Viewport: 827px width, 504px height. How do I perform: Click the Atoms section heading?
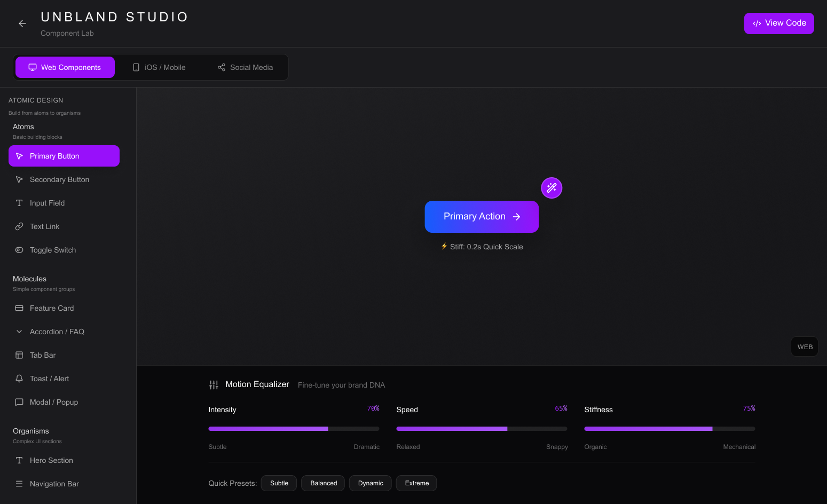[23, 127]
